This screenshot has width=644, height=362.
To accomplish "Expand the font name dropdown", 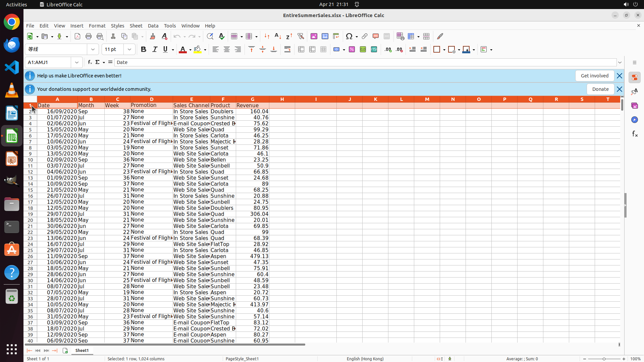I will [x=93, y=50].
